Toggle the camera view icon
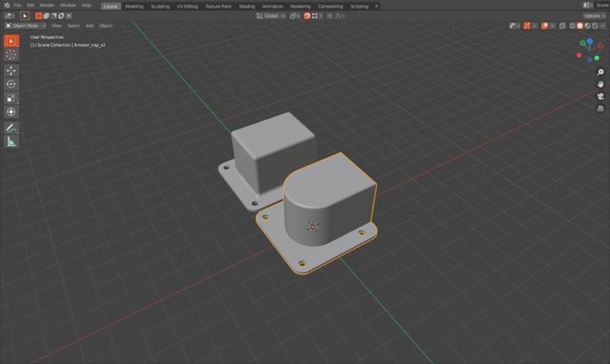This screenshot has height=364, width=610. coord(600,97)
